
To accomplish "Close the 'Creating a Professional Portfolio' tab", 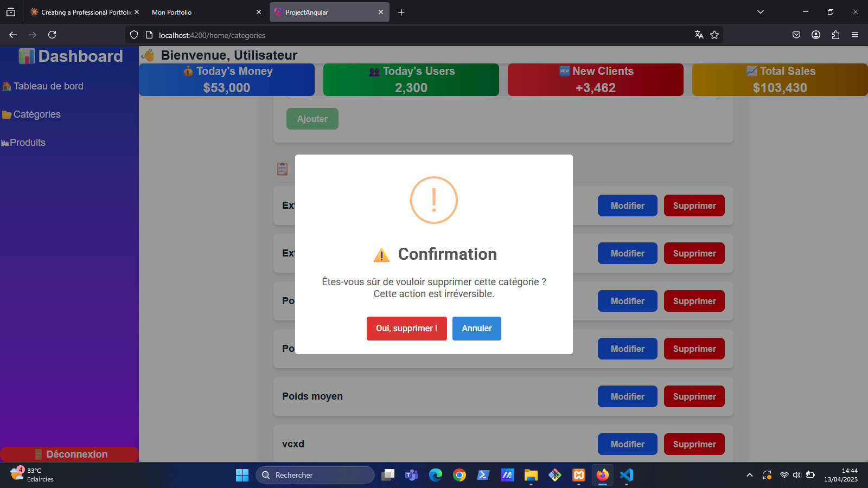I will pos(137,12).
